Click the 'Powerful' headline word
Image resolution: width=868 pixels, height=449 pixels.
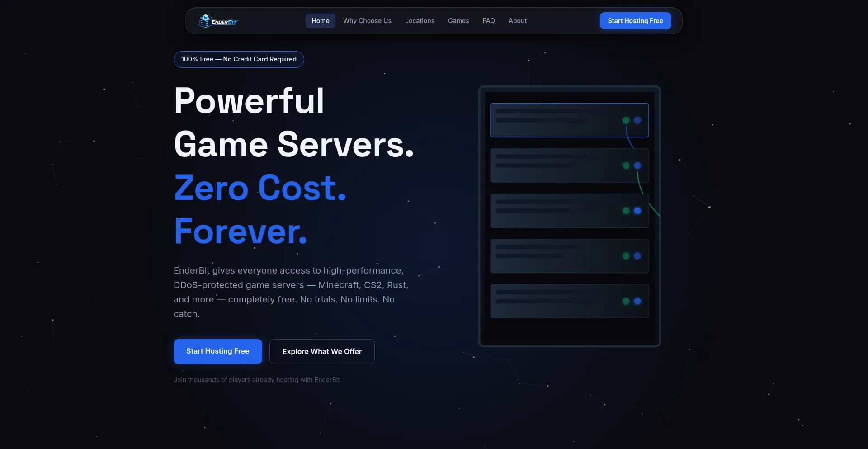pyautogui.click(x=249, y=100)
